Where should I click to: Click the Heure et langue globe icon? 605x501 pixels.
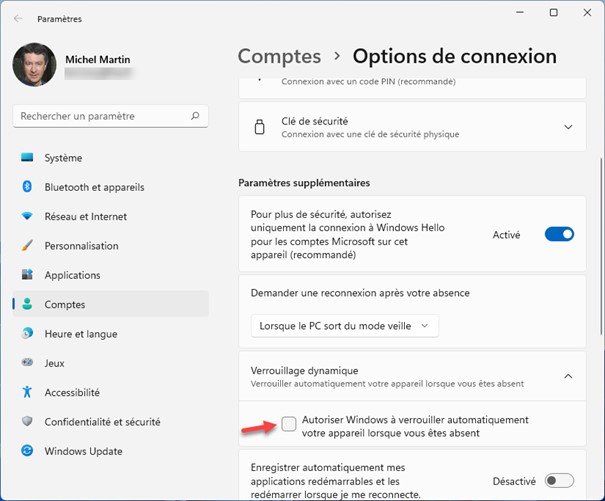click(x=27, y=334)
